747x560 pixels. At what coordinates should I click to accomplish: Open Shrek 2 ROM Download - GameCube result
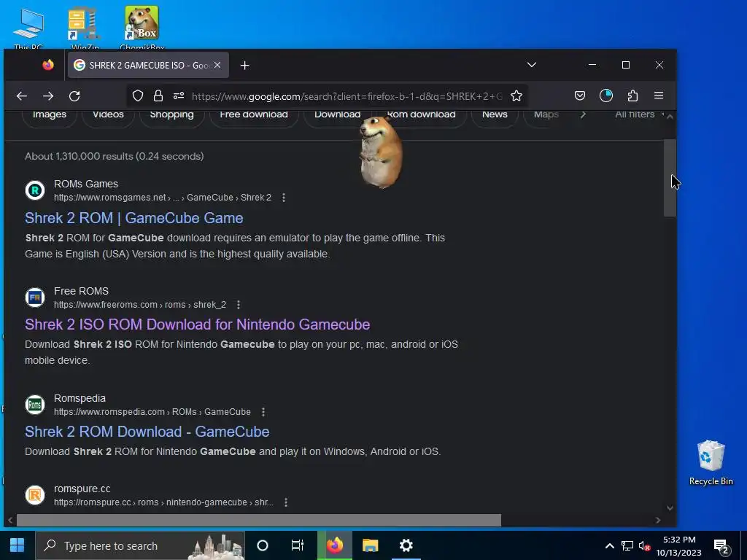point(147,432)
